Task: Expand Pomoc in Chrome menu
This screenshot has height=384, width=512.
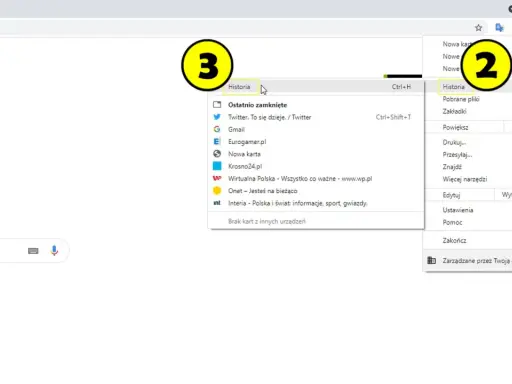Action: tap(452, 222)
